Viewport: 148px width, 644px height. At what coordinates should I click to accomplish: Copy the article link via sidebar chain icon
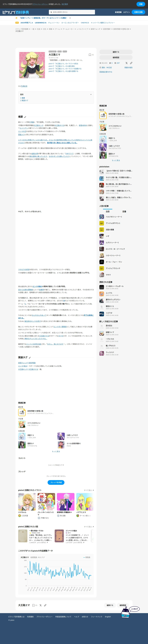click(x=131, y=63)
